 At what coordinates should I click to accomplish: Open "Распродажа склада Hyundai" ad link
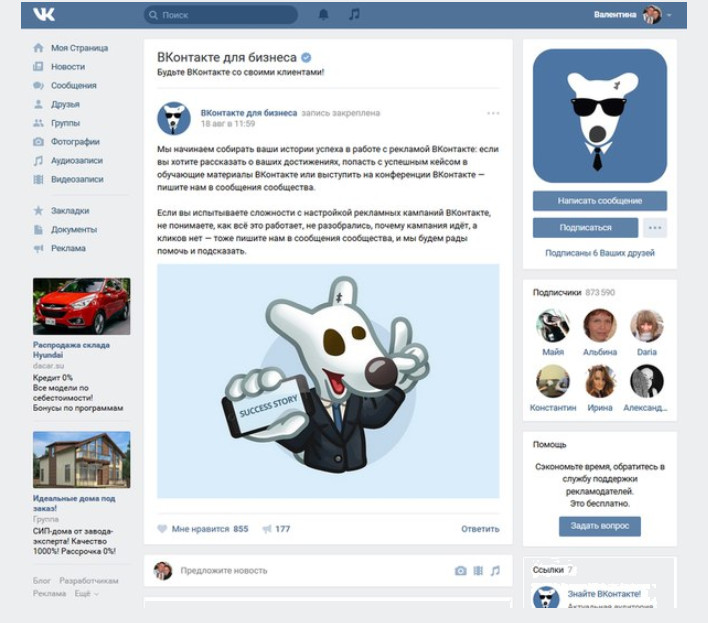tap(71, 350)
